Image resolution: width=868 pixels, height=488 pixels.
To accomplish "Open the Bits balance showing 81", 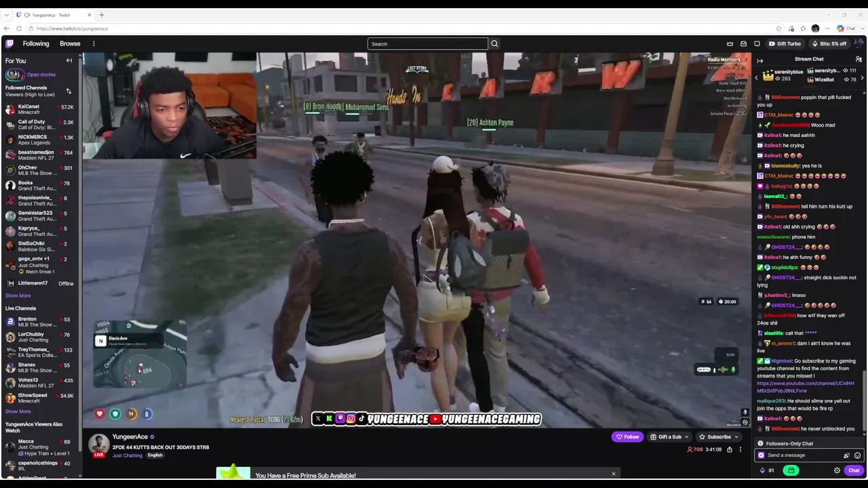I will [x=767, y=470].
